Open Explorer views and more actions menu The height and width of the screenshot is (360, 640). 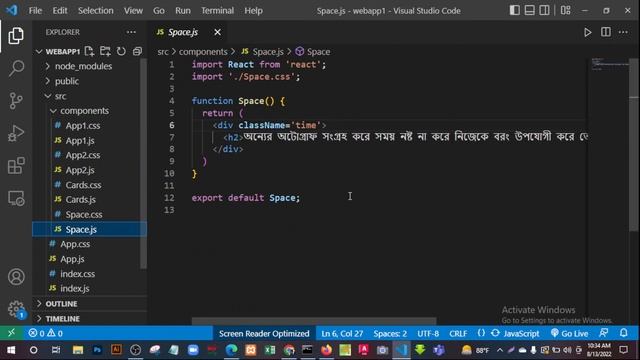[131, 32]
